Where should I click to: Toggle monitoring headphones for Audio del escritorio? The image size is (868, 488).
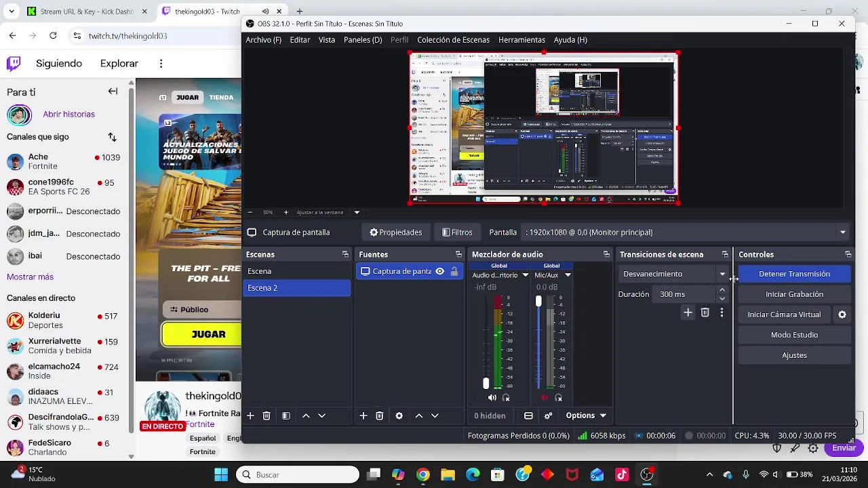[506, 398]
